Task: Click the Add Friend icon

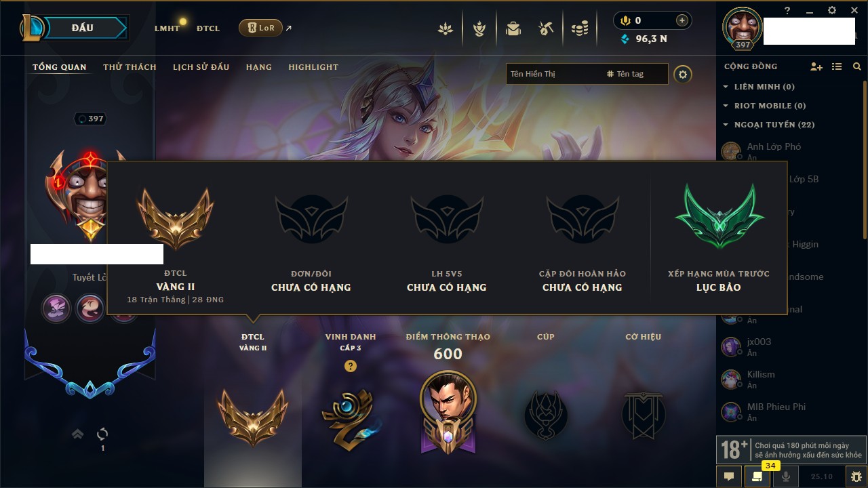Action: coord(816,66)
